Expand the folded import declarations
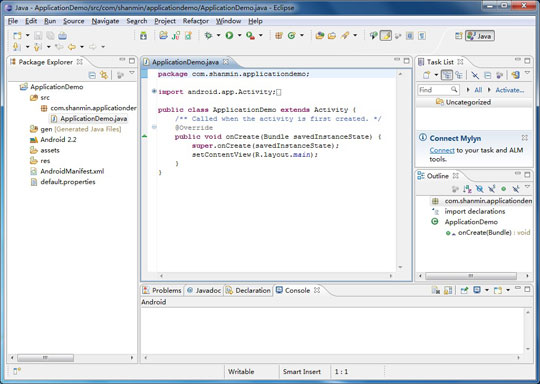 (x=154, y=92)
